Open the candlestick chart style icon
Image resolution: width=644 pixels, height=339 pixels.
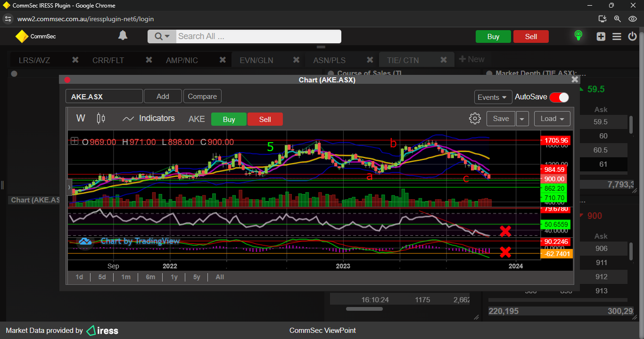(x=101, y=119)
